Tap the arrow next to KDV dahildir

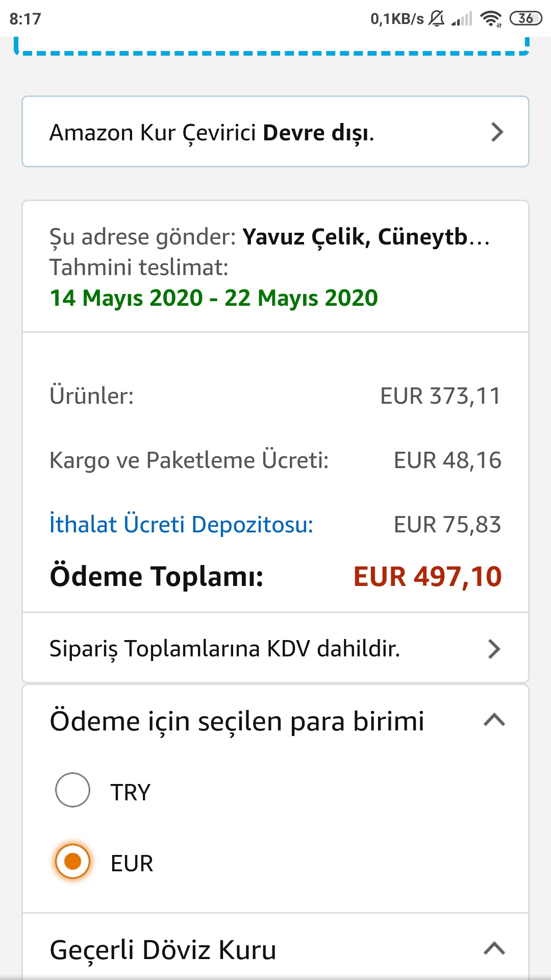(494, 649)
